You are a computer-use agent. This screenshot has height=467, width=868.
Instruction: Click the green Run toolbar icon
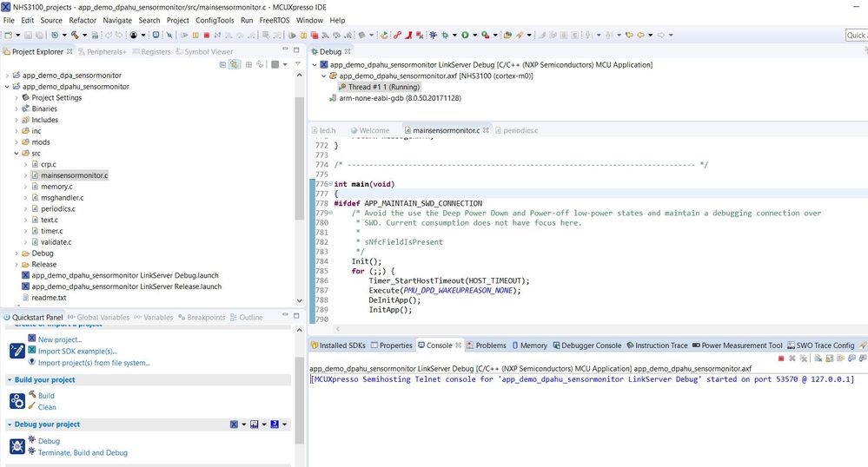[465, 35]
